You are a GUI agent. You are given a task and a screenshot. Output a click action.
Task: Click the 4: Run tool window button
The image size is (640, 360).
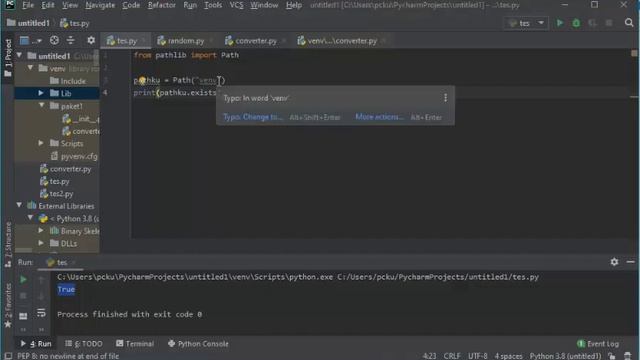click(x=36, y=344)
